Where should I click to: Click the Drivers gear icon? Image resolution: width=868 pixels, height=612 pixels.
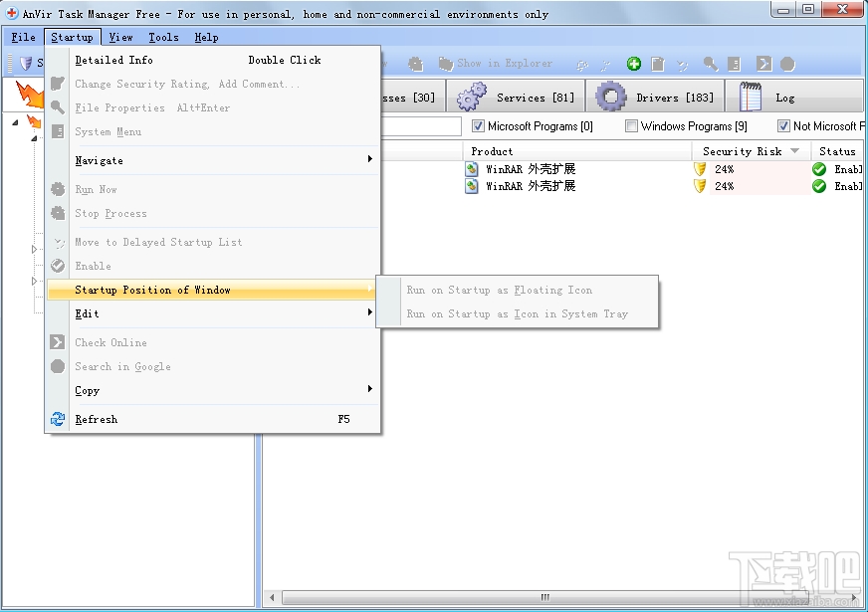point(611,97)
